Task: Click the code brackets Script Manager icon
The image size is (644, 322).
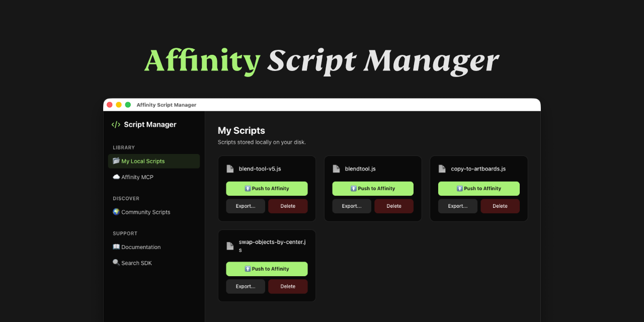Action: [x=116, y=124]
